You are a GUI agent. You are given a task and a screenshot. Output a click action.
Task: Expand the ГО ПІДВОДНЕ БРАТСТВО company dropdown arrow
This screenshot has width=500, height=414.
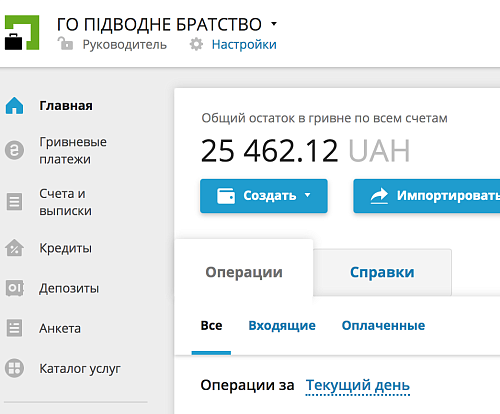pyautogui.click(x=274, y=24)
